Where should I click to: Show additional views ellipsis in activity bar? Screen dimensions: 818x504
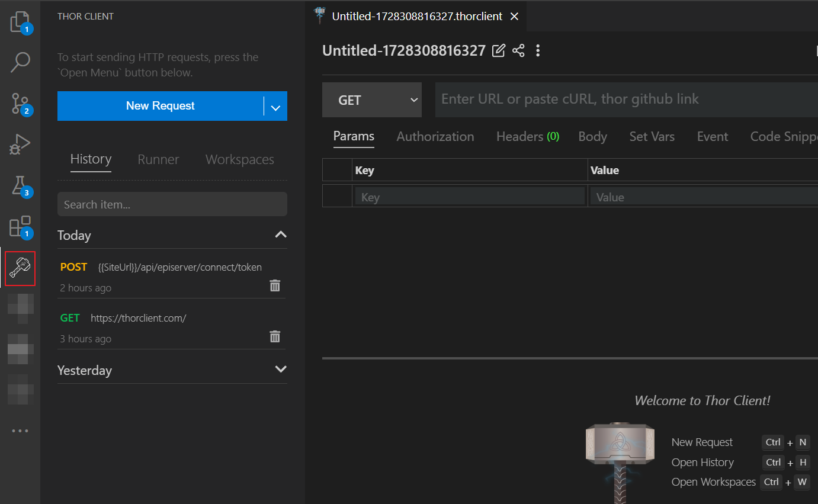[20, 431]
